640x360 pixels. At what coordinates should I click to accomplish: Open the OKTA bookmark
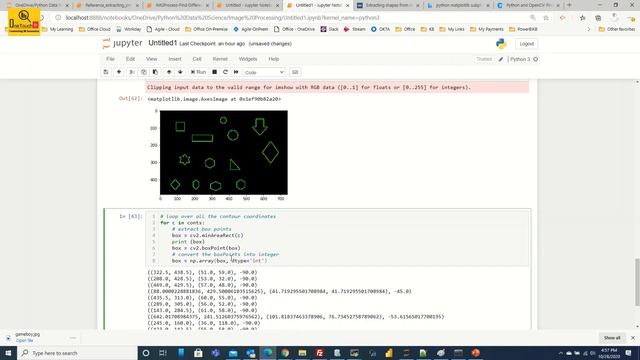coord(380,29)
